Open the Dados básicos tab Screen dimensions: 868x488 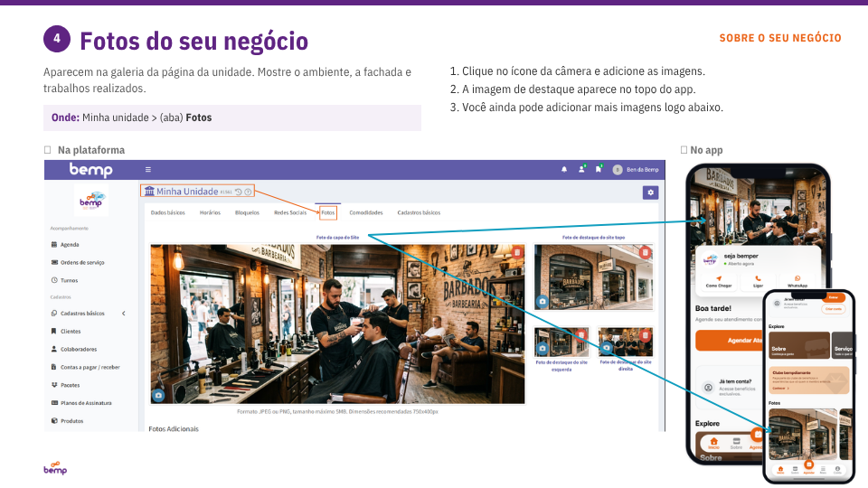tap(168, 212)
